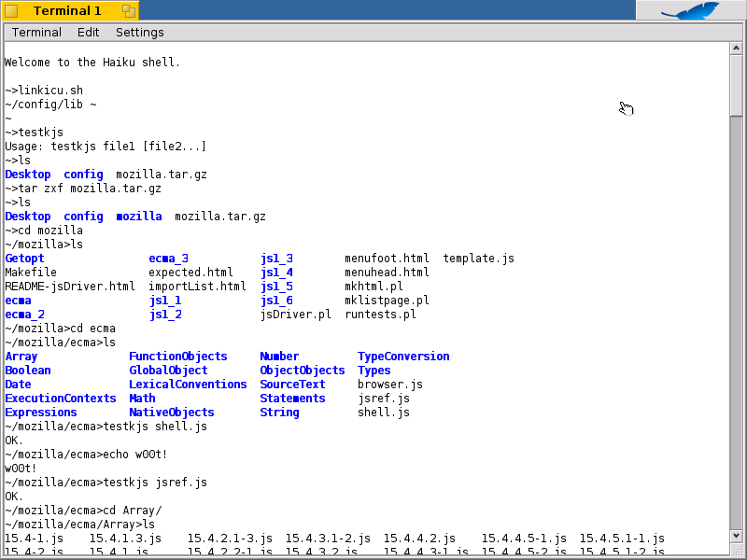Click '15.4.2.1-3.js' file name
The height and width of the screenshot is (560, 747).
pyautogui.click(x=230, y=539)
